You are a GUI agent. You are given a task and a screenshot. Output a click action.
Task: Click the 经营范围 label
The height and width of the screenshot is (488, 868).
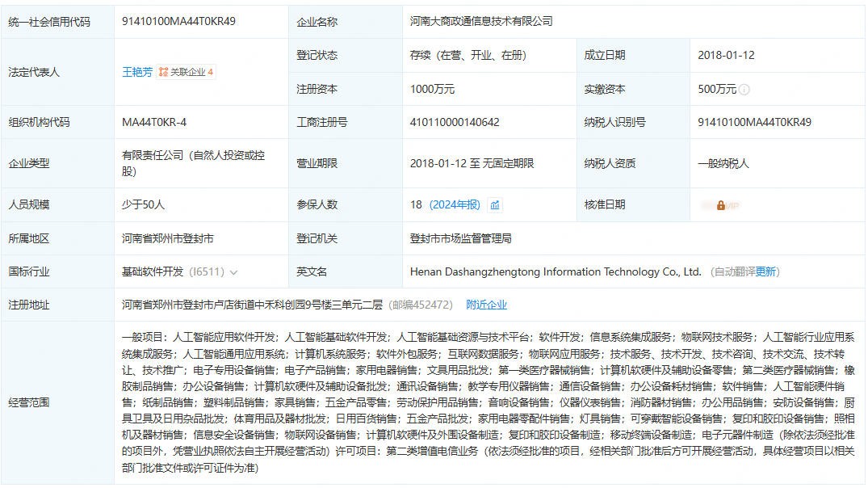[x=29, y=402]
